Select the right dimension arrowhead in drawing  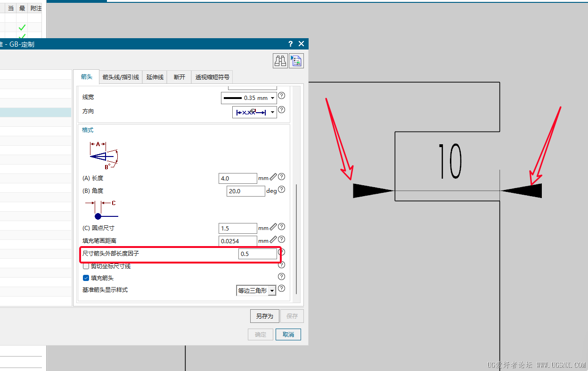[x=522, y=190]
